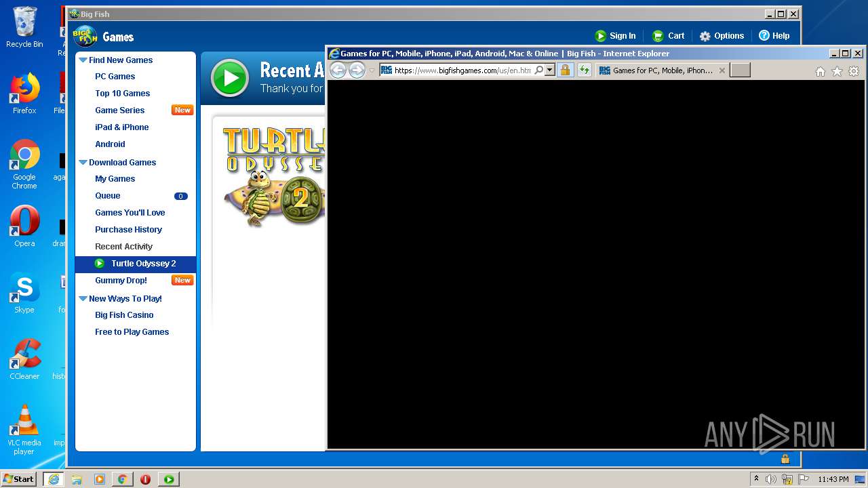Open Options gear in Big Fish window

point(722,36)
